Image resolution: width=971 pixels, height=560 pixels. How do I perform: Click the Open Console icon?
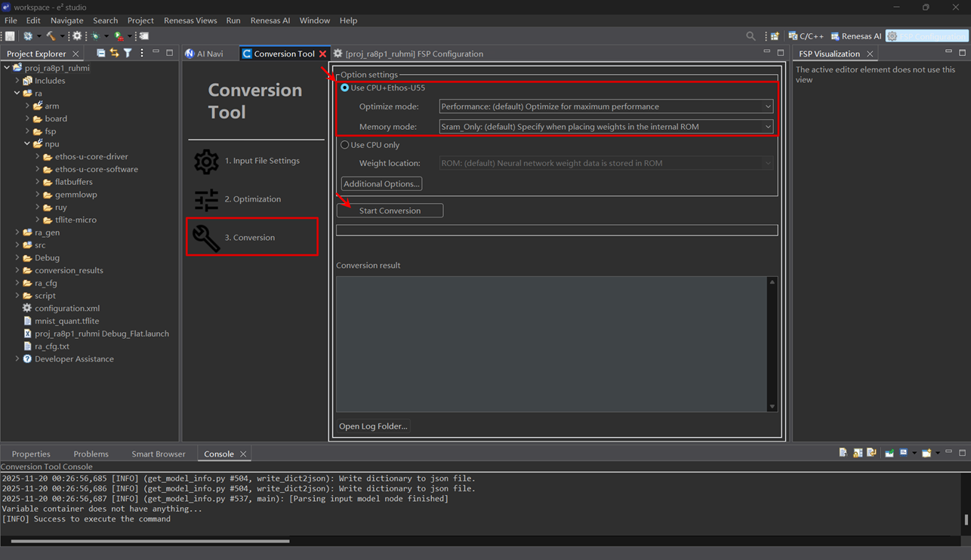(x=926, y=453)
